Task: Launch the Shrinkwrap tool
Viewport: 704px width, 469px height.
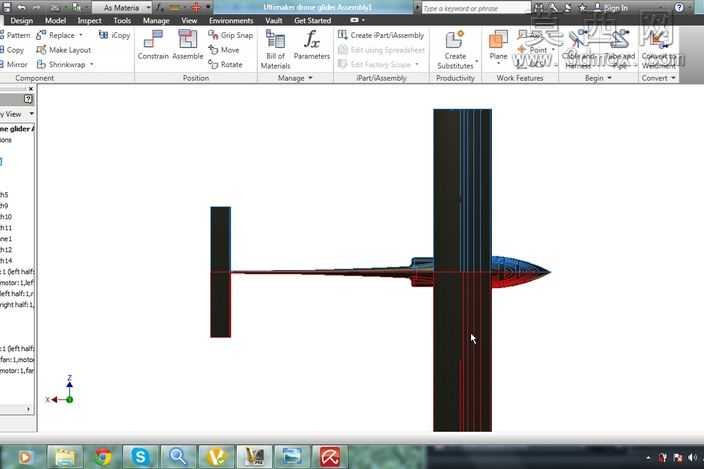Action: (61, 65)
